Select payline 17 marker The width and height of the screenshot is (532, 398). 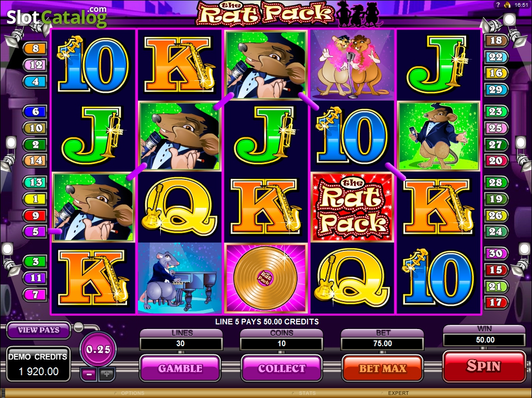[x=496, y=302]
